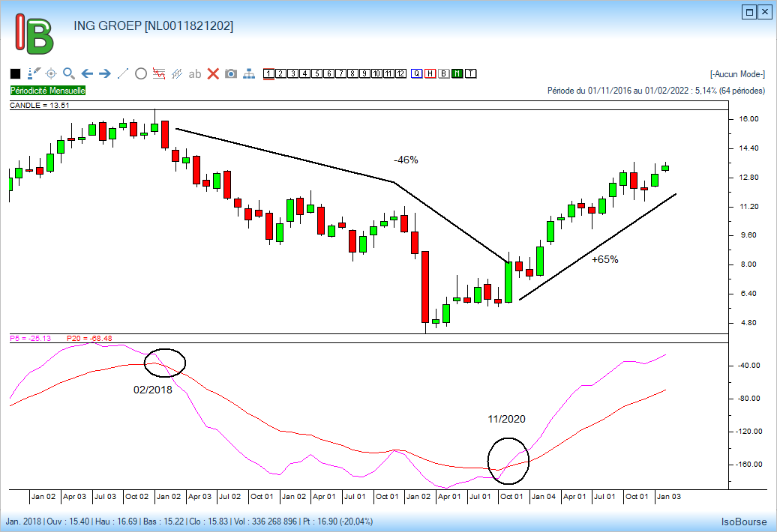Viewport: 777px width, 532px height.
Task: Click the 16.00 price axis label
Action: point(748,119)
